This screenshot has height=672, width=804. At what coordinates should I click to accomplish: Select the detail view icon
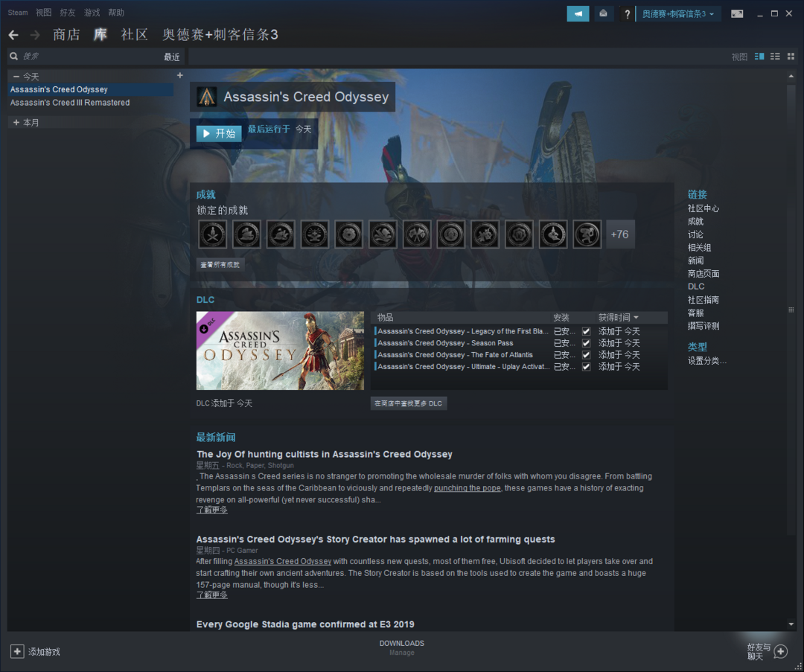coord(759,57)
